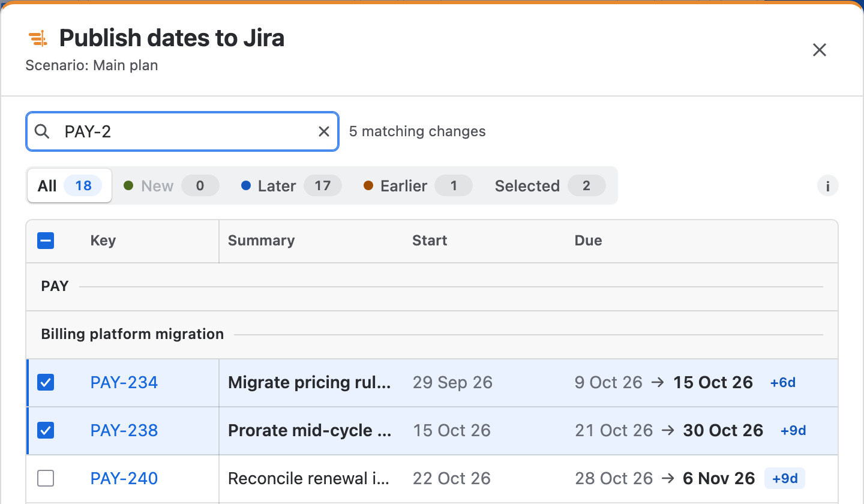Click the Summary column header
Image resolution: width=864 pixels, height=504 pixels.
(x=261, y=241)
